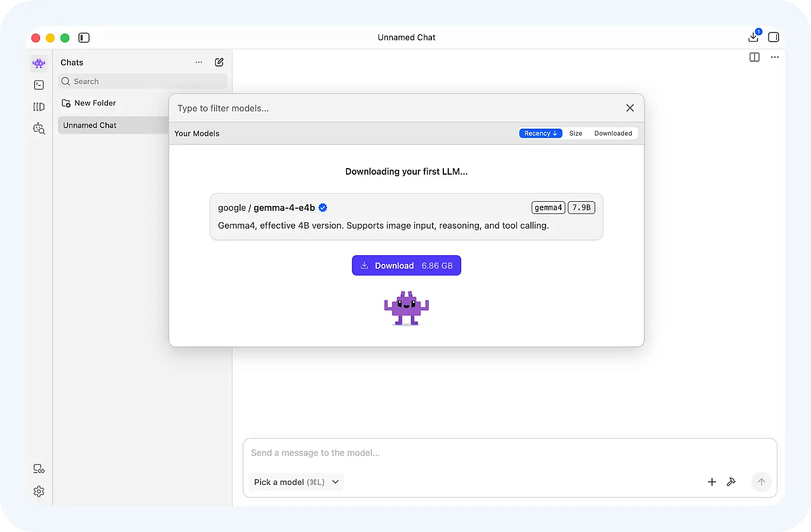
Task: Sort models by Downloaded
Action: pos(613,134)
